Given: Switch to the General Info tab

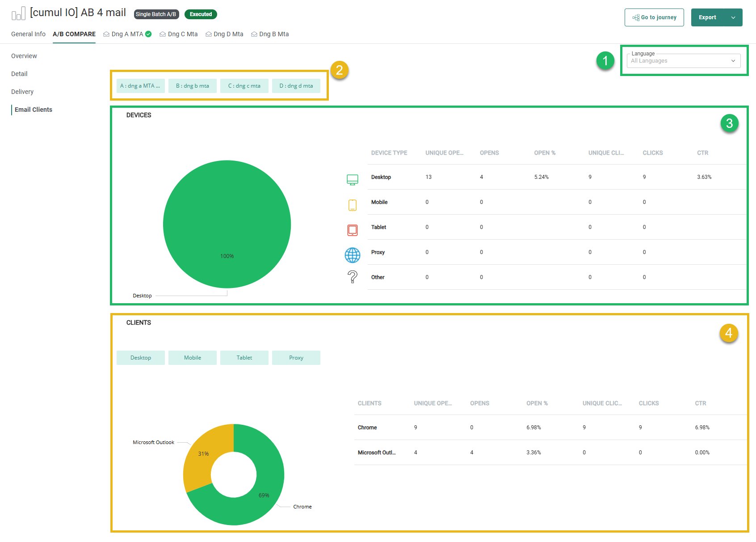Looking at the screenshot, I should pos(28,34).
